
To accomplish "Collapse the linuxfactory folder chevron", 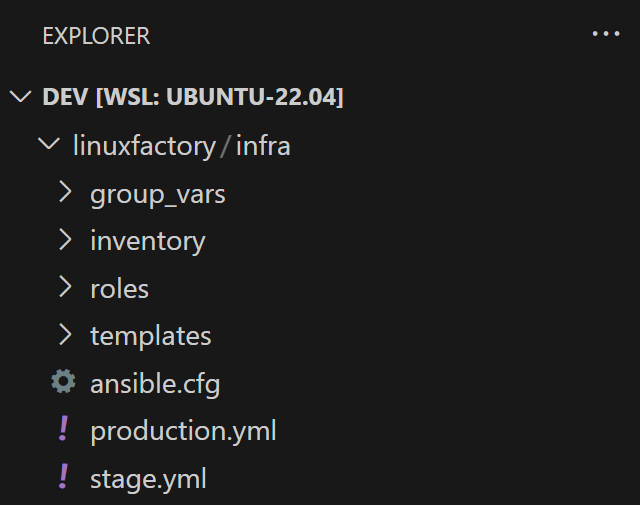I will pos(48,145).
